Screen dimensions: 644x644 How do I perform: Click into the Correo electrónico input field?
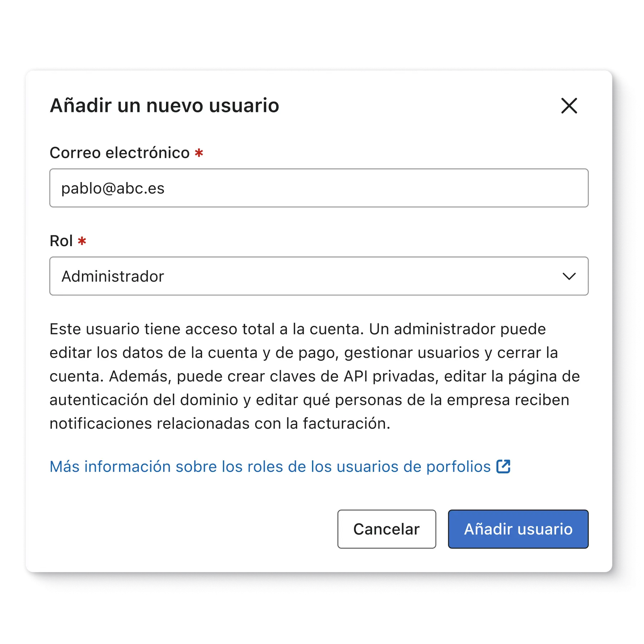tap(319, 188)
